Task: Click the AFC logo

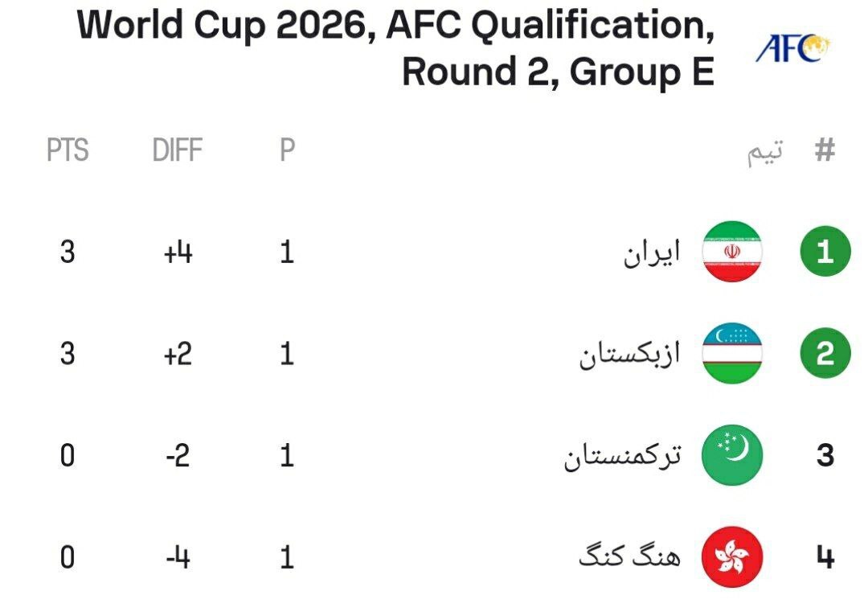Action: pos(792,49)
